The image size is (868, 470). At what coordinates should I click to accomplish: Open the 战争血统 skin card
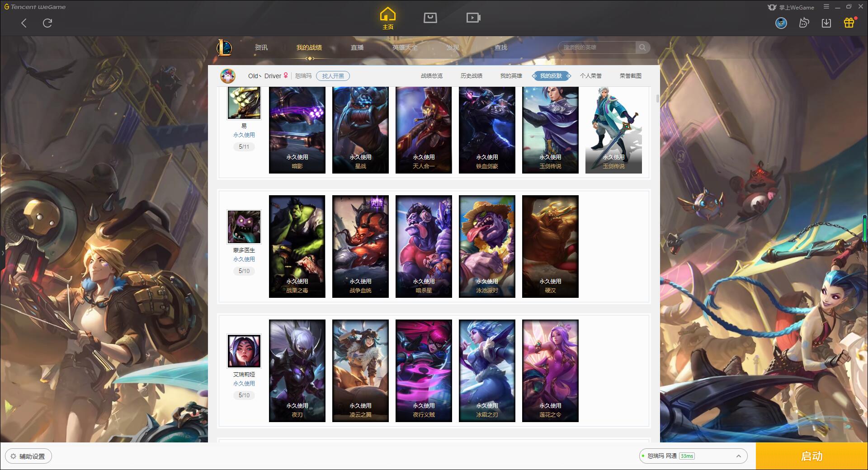tap(360, 247)
